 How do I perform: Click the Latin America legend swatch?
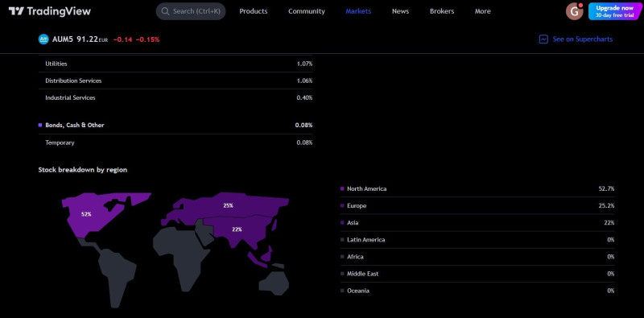[342, 240]
